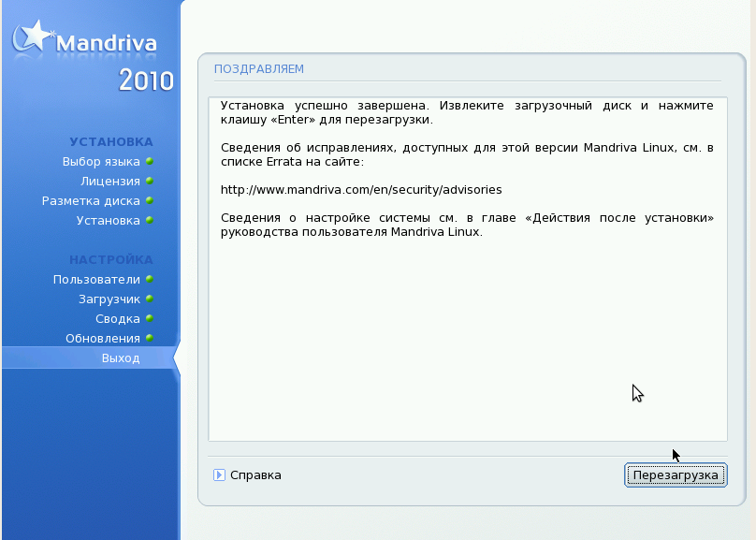Select the Выбор языка step

101,162
